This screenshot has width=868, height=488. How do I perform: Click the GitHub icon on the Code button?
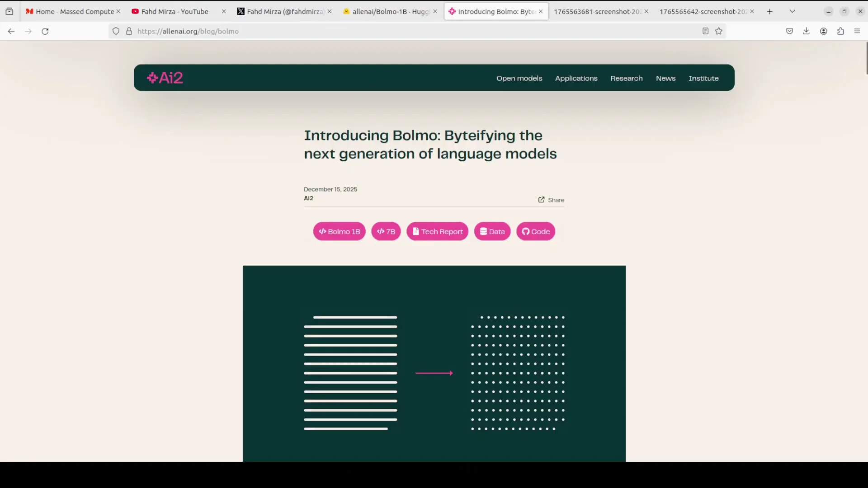[525, 231]
